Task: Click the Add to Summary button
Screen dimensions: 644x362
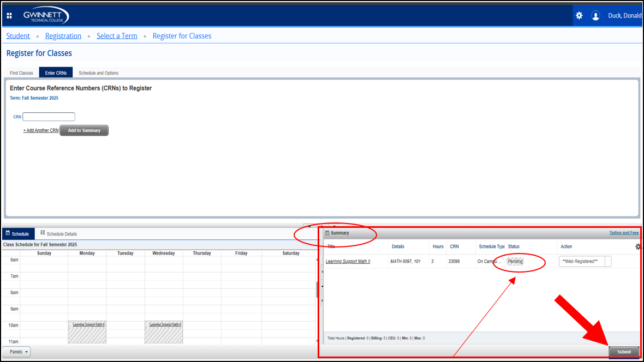Action: pos(84,131)
